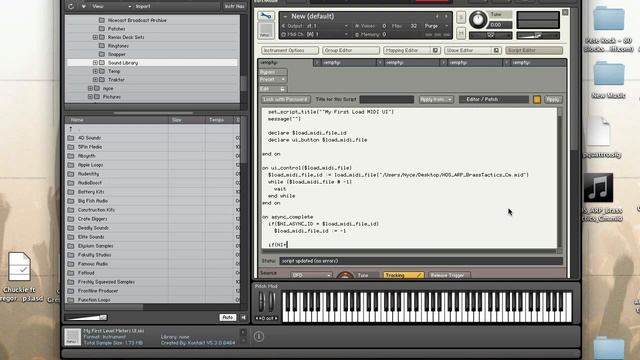Open the Source DFD dropdown
640x360 pixels.
(311, 276)
